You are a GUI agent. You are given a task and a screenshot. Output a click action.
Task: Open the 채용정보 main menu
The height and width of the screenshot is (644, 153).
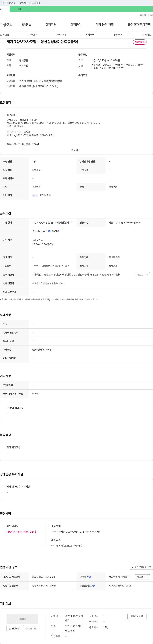pos(26,24)
